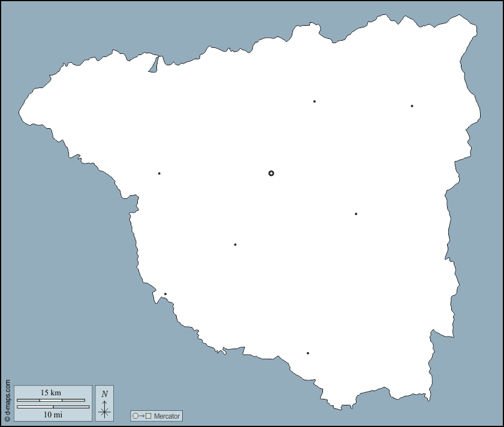Viewport: 504px width, 427px height.
Task: Click the capital city ring marker
Action: click(271, 173)
